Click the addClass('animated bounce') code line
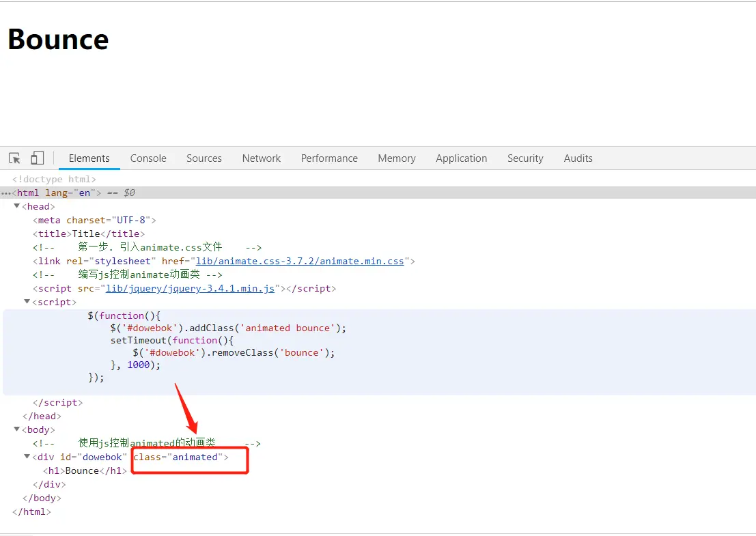The image size is (756, 536). coord(228,328)
